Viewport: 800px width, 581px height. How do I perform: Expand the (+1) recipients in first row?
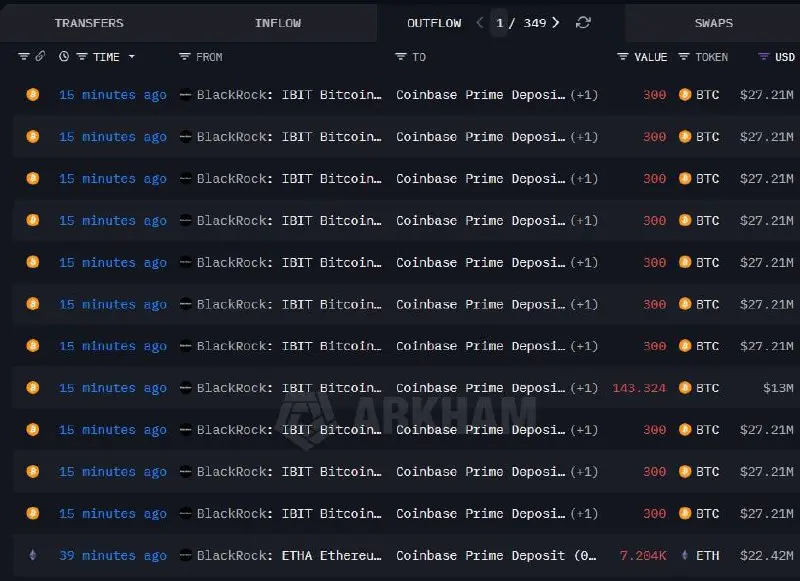[x=584, y=95]
